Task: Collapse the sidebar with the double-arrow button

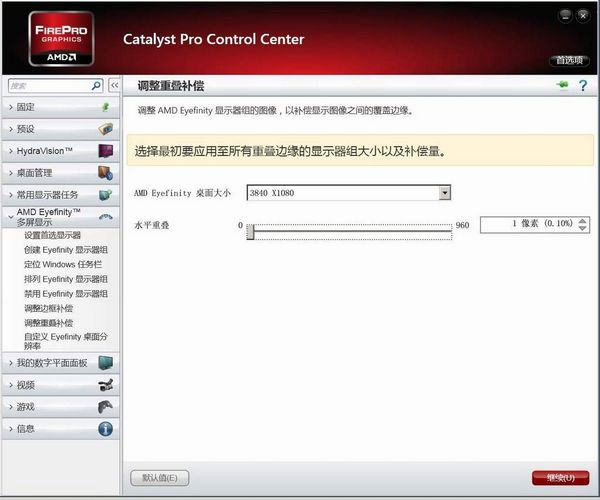Action: click(x=114, y=85)
